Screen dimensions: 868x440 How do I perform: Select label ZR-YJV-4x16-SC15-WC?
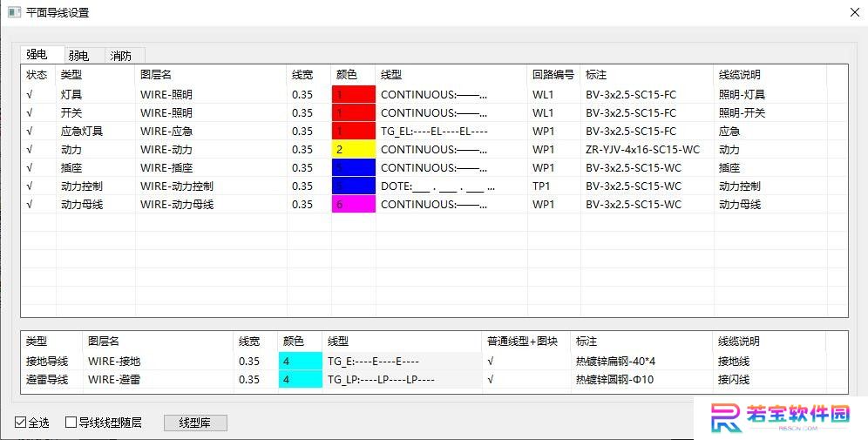(x=642, y=150)
